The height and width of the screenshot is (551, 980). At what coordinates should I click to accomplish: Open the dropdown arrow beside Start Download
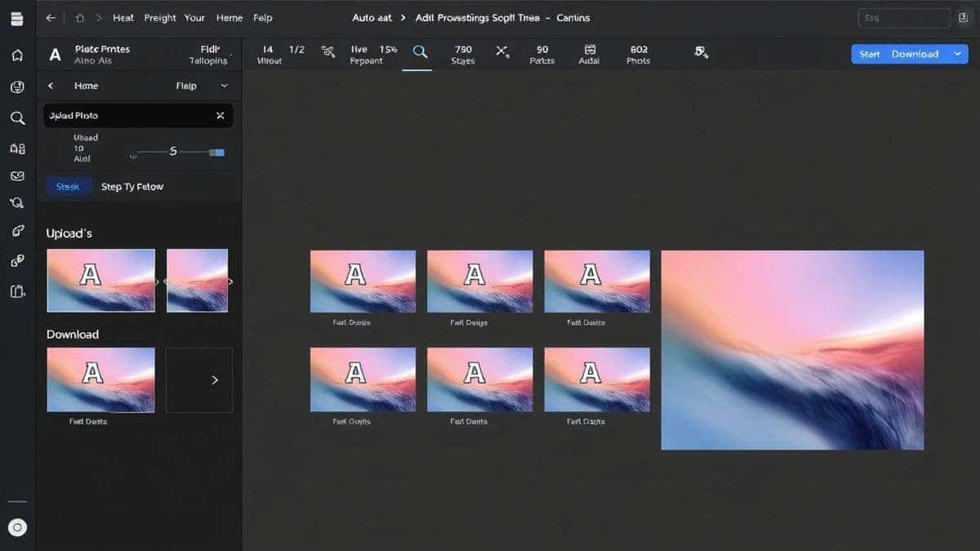click(957, 54)
